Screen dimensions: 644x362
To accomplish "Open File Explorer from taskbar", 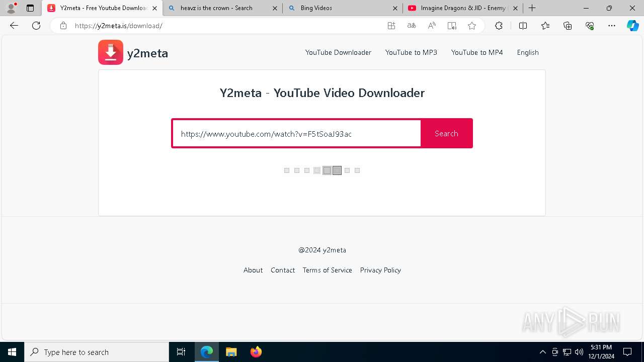I will pos(231,352).
